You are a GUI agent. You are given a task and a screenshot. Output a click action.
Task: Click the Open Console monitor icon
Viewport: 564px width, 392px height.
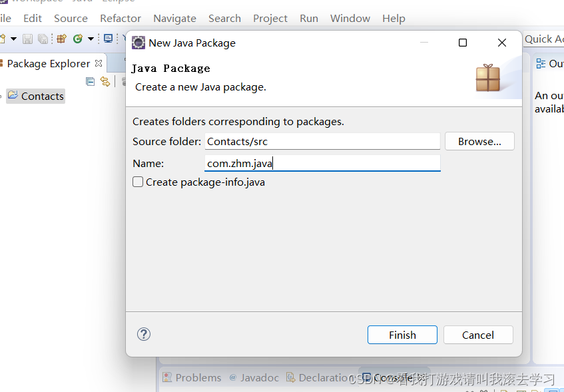click(x=108, y=39)
